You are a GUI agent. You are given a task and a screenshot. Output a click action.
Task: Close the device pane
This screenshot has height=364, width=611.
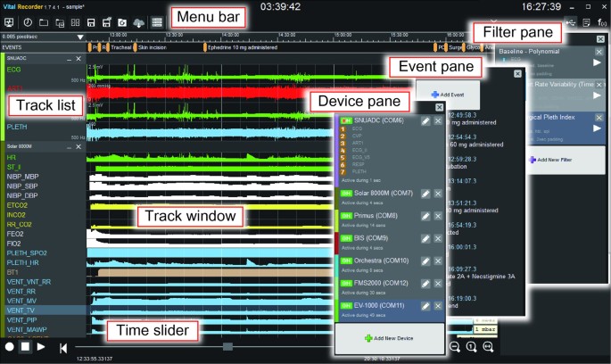pos(439,107)
